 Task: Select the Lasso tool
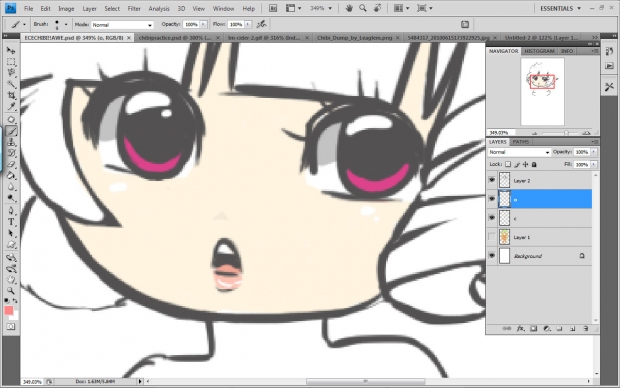coord(11,73)
